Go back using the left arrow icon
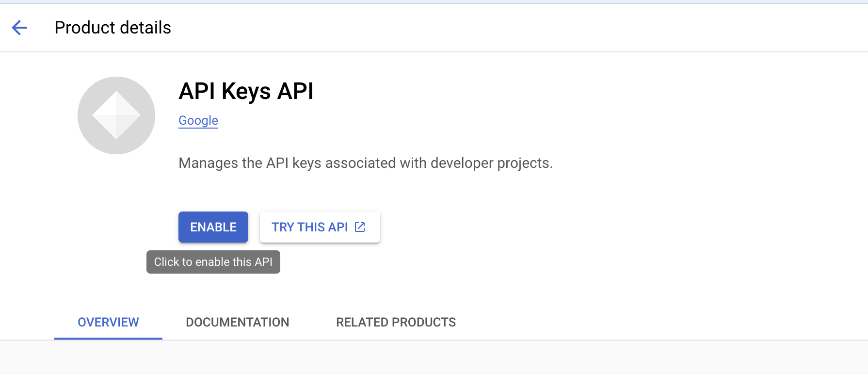This screenshot has height=375, width=868. (19, 28)
